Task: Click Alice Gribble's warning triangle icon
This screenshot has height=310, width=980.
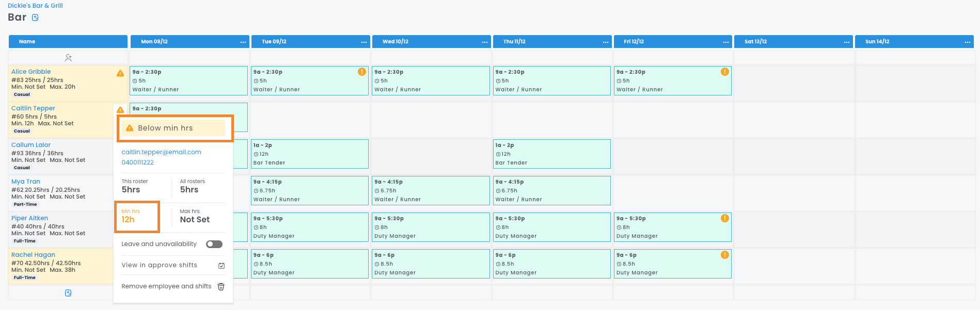Action: pos(120,73)
